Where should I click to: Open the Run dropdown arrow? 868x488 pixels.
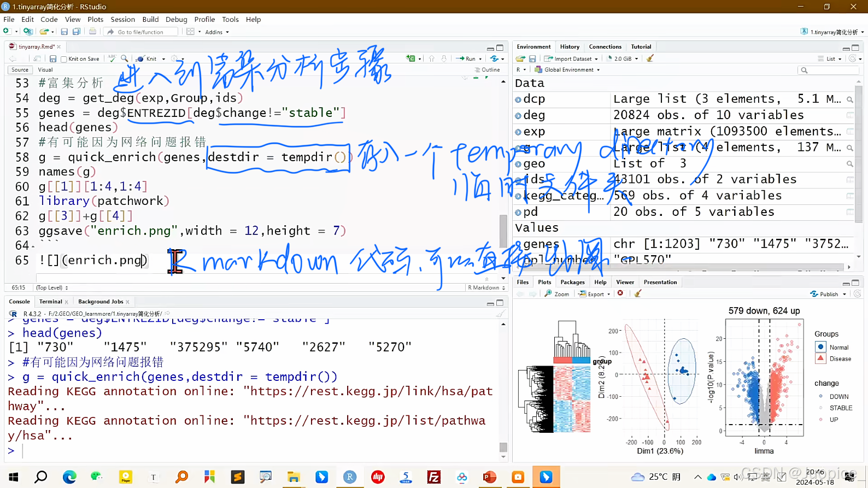(480, 59)
